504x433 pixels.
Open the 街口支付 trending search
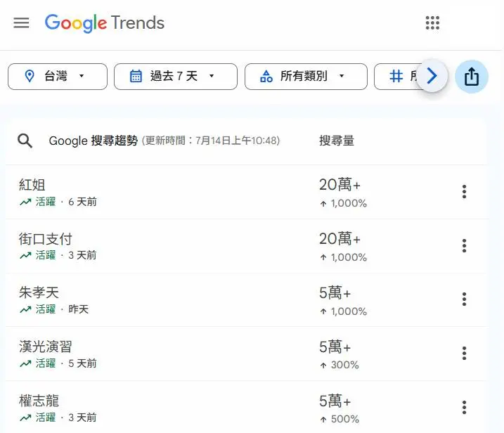[46, 239]
